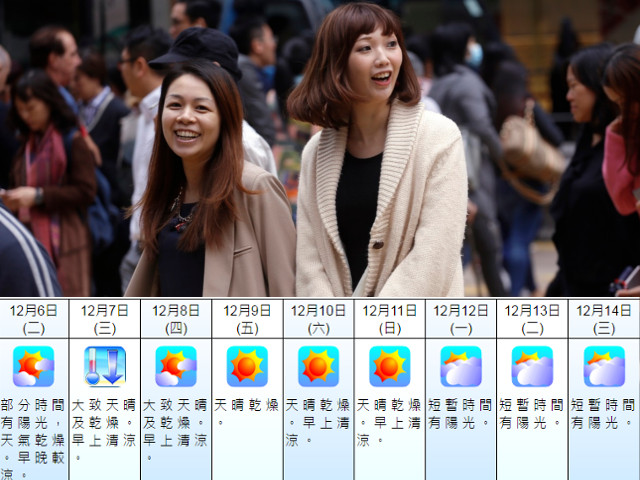
Task: Click the sunny periods icon for 12月6日
Action: pos(33,366)
